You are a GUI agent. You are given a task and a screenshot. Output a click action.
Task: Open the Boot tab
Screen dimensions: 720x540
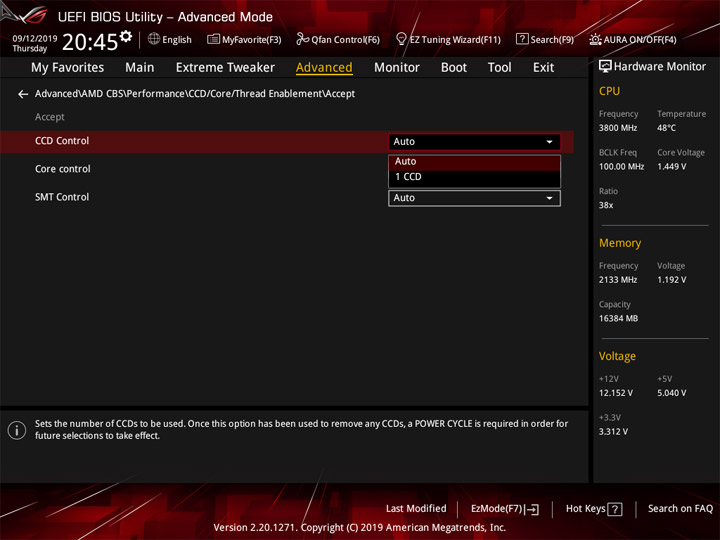point(454,68)
